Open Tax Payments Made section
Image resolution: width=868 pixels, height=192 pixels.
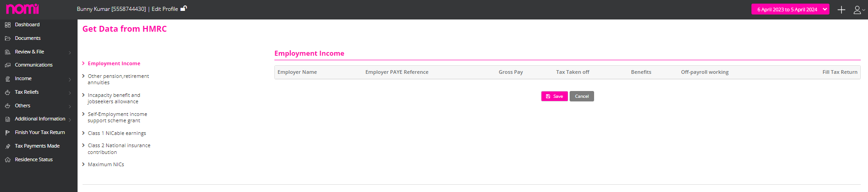pyautogui.click(x=37, y=146)
